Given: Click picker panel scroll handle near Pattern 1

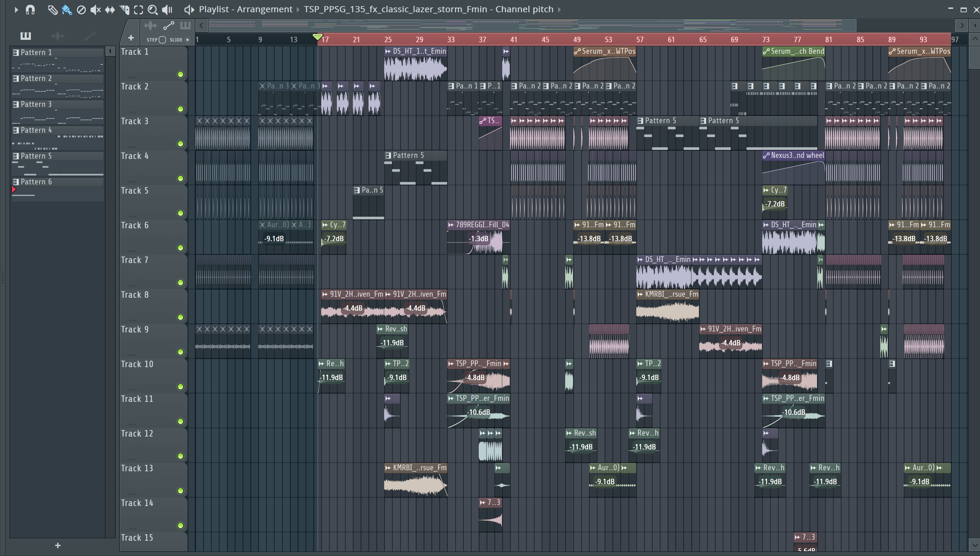Looking at the screenshot, I should [x=110, y=51].
